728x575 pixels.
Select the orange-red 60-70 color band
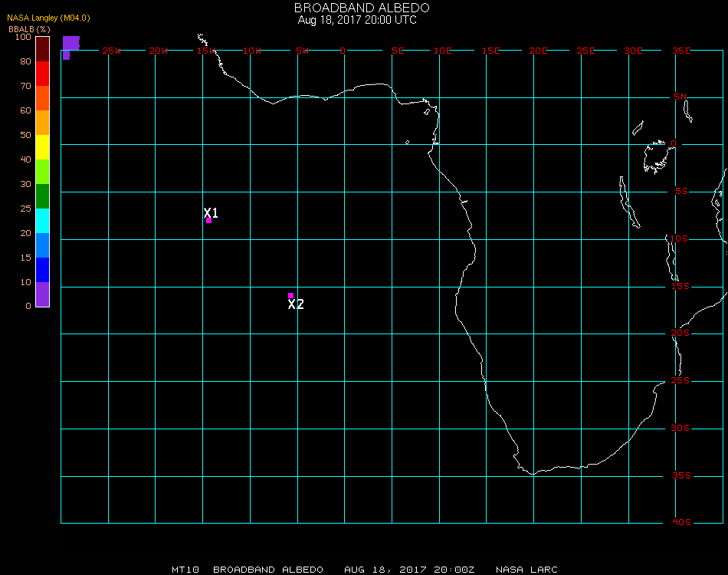[x=43, y=98]
